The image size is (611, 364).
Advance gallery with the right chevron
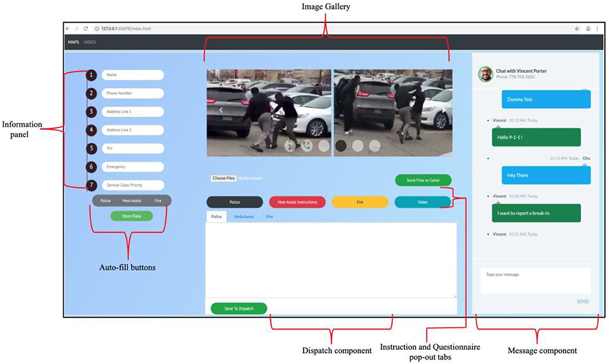tap(444, 110)
